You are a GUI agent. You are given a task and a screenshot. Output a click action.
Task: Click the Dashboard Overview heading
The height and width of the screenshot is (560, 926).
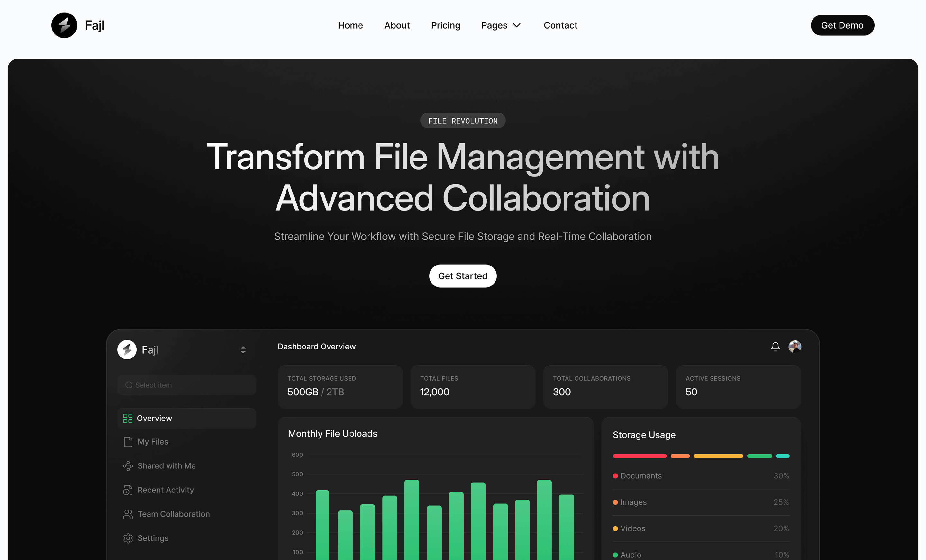click(316, 347)
